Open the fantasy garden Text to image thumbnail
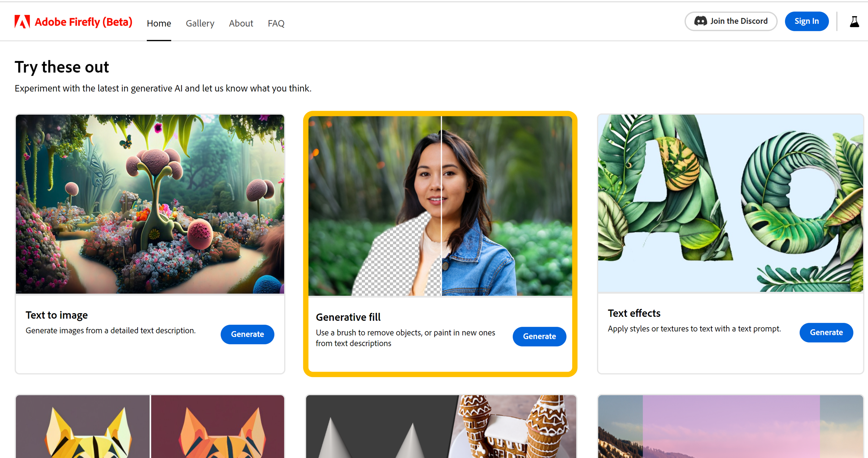The image size is (868, 458). 150,204
